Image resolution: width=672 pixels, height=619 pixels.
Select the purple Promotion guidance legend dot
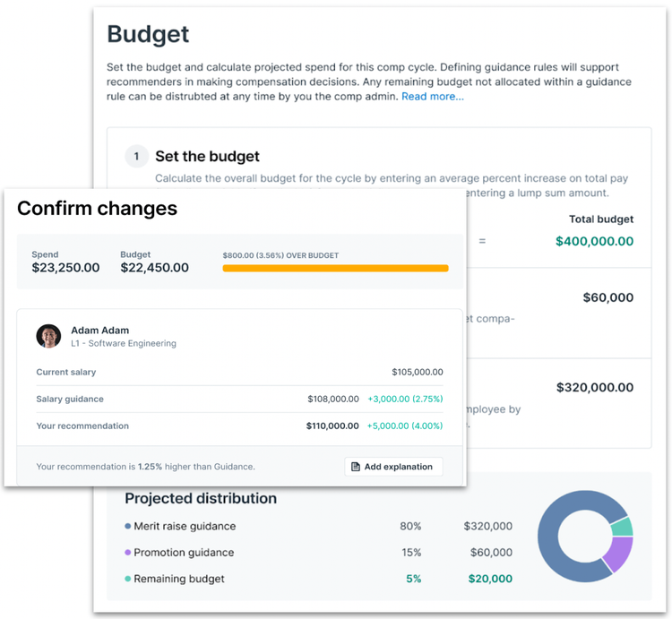[128, 553]
